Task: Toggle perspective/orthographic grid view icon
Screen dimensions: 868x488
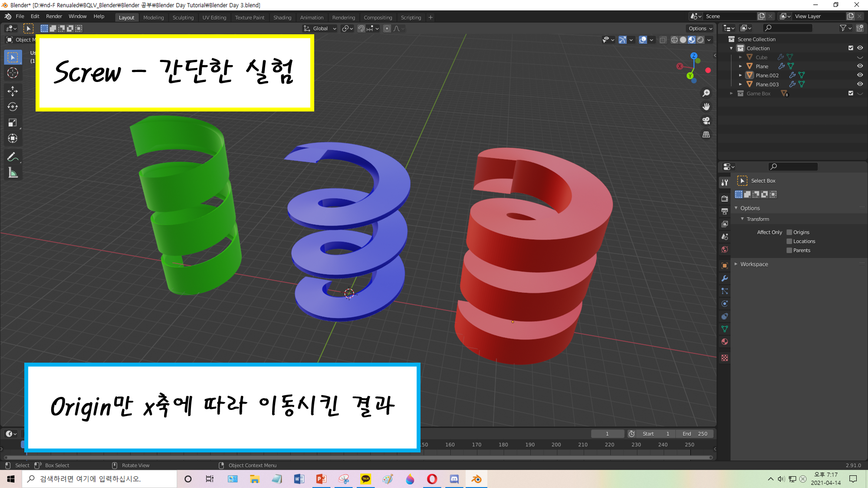Action: coord(706,134)
